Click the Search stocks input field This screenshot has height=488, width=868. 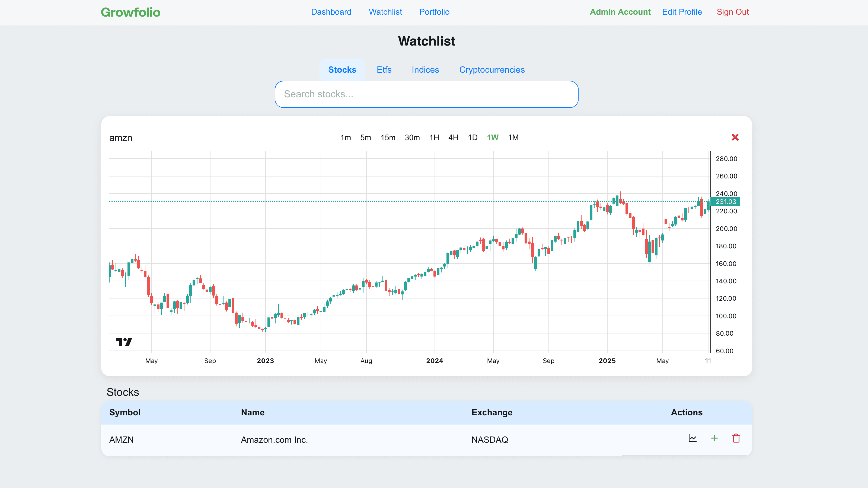click(426, 94)
